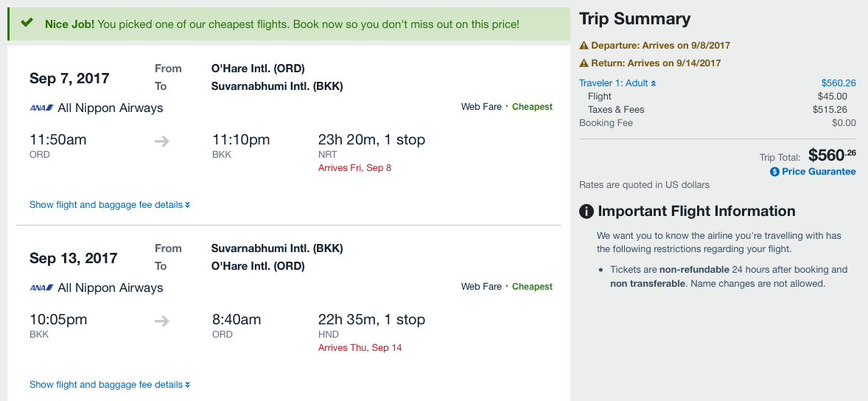Click the Cheapest label on return flight
Image resolution: width=868 pixels, height=401 pixels.
(532, 287)
